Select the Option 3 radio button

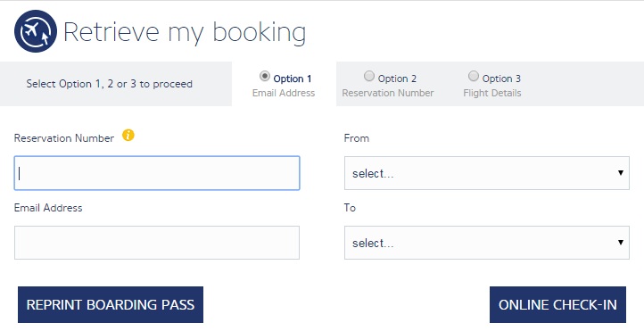tap(474, 76)
